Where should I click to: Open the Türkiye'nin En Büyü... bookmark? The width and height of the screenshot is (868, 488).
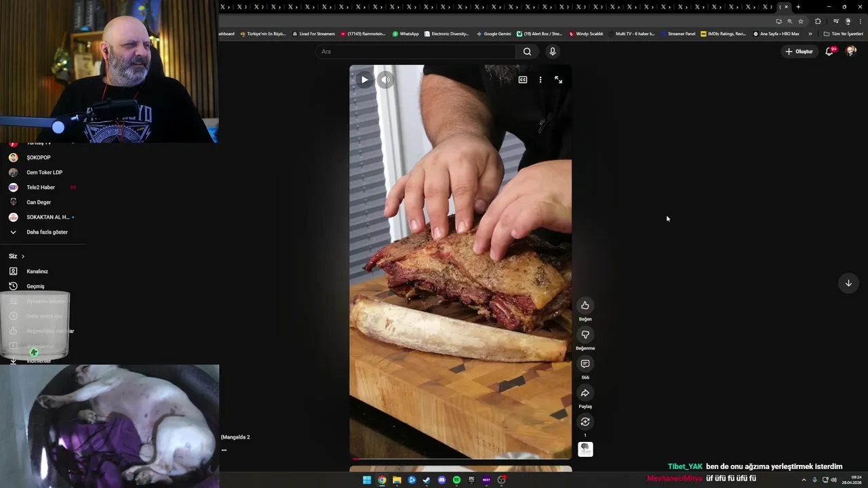coord(263,33)
